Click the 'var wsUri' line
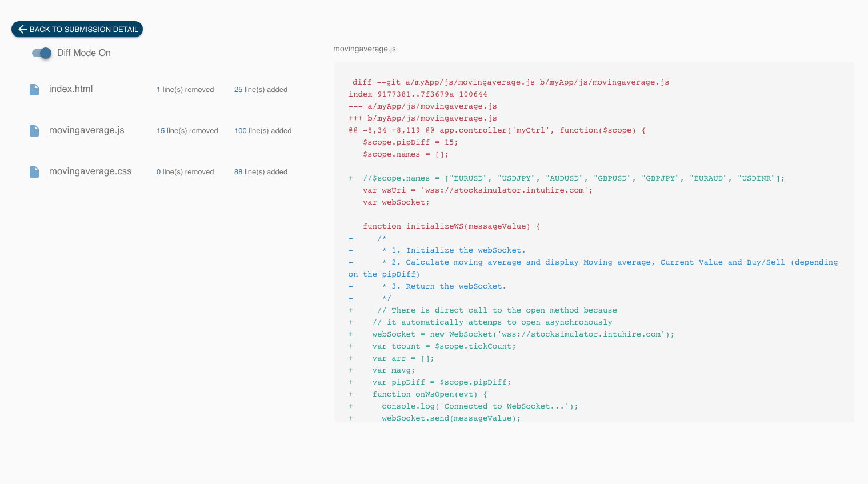868x484 pixels. click(x=478, y=190)
